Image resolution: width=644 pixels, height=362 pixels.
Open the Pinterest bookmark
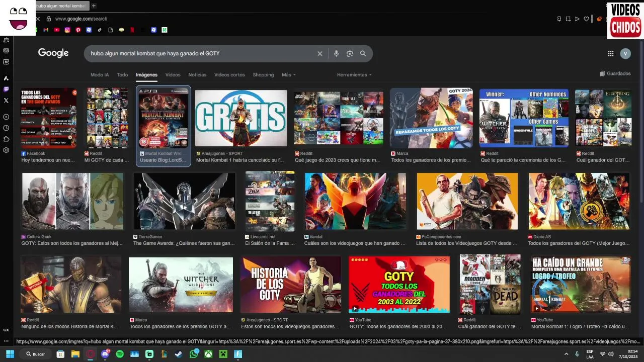coord(78,30)
